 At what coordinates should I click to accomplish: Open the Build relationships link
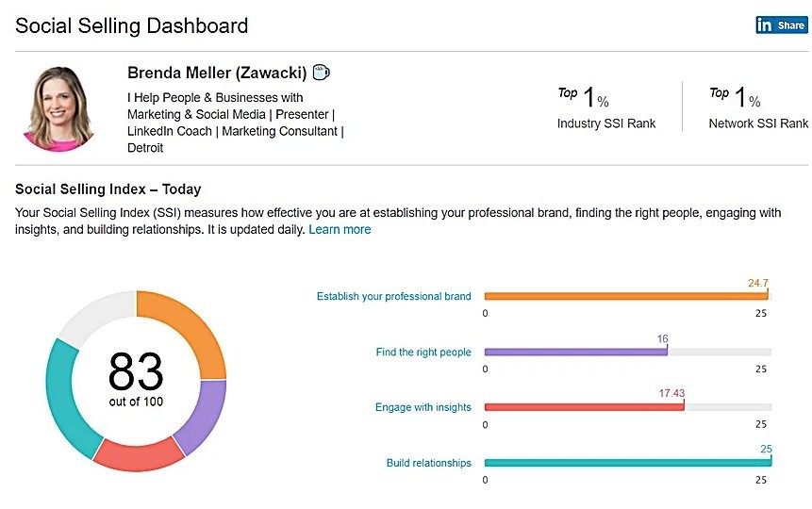click(x=428, y=463)
